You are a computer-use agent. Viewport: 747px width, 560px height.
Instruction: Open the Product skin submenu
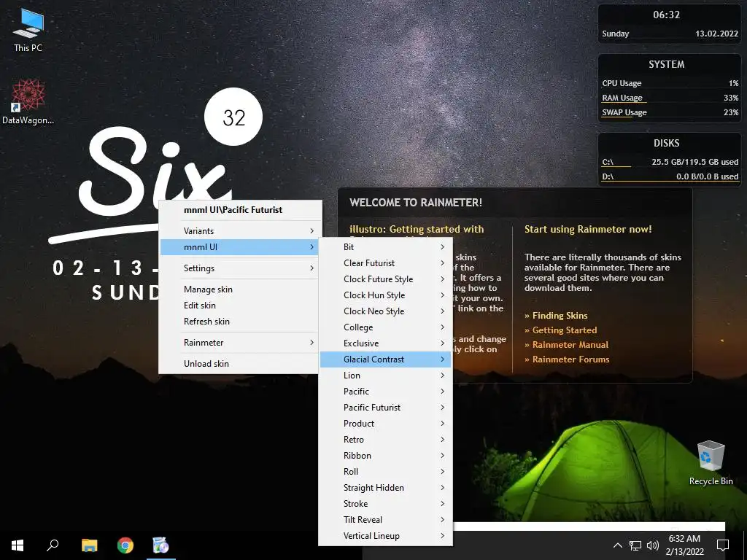pyautogui.click(x=385, y=424)
